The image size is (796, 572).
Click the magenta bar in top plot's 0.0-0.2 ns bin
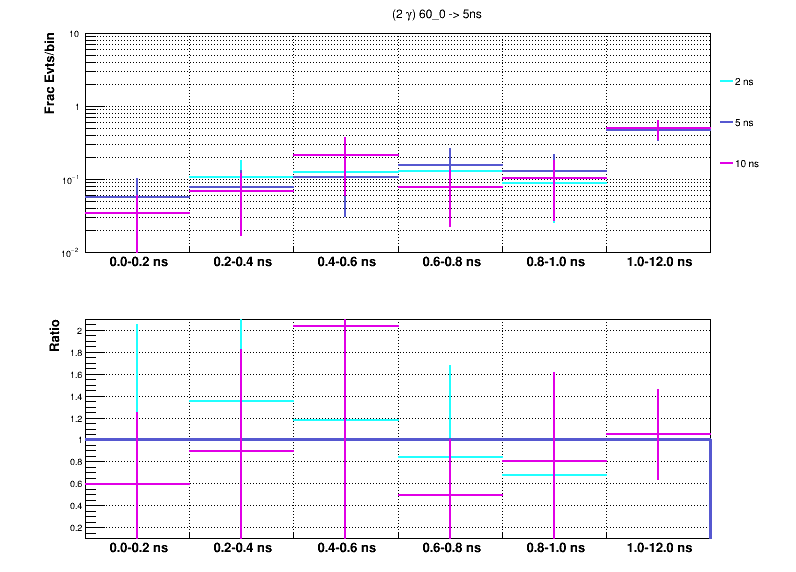click(110, 213)
